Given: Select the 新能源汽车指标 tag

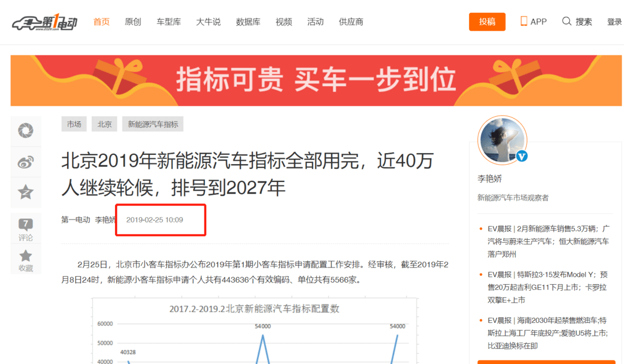Looking at the screenshot, I should tap(153, 124).
